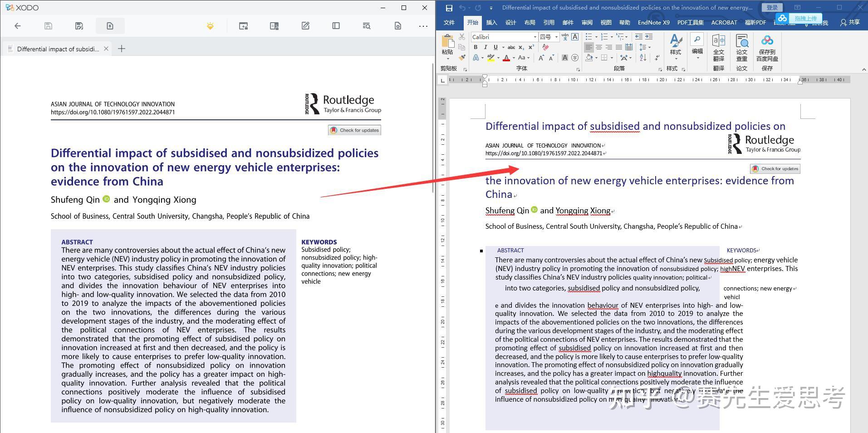This screenshot has height=433, width=868.
Task: Open XODO's three-dot more options menu
Action: click(423, 26)
